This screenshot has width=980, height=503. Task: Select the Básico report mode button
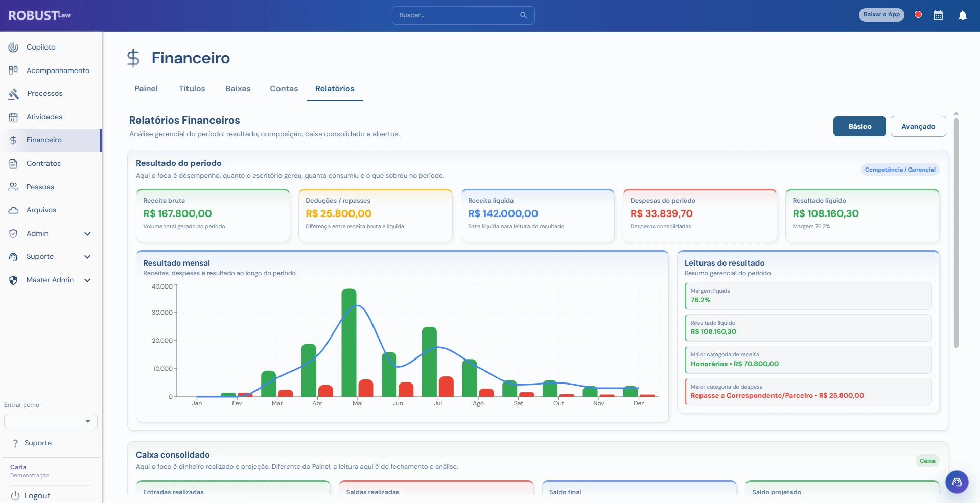[860, 127]
